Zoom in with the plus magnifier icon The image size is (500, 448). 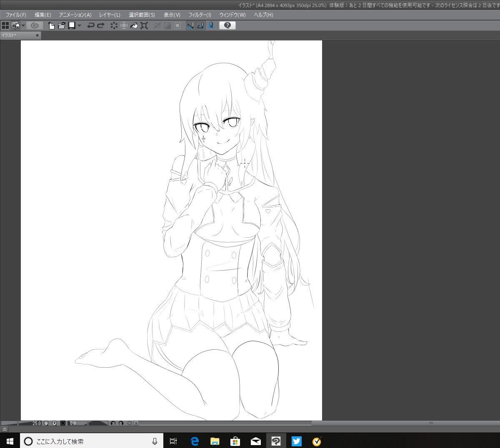pyautogui.click(x=55, y=423)
